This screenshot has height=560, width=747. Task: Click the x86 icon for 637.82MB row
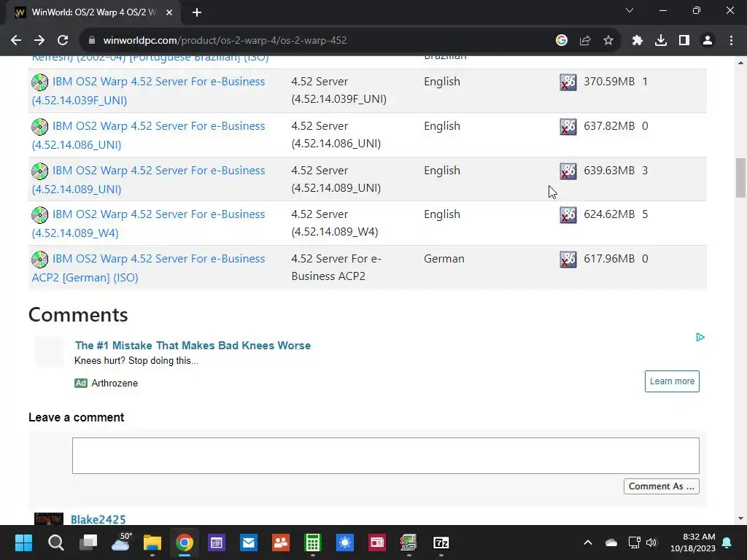point(568,127)
